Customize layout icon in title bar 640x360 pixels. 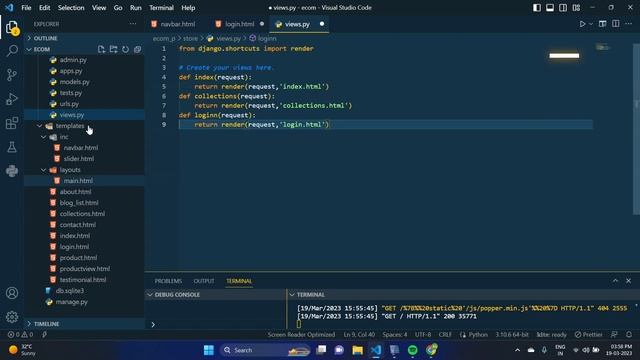click(576, 8)
